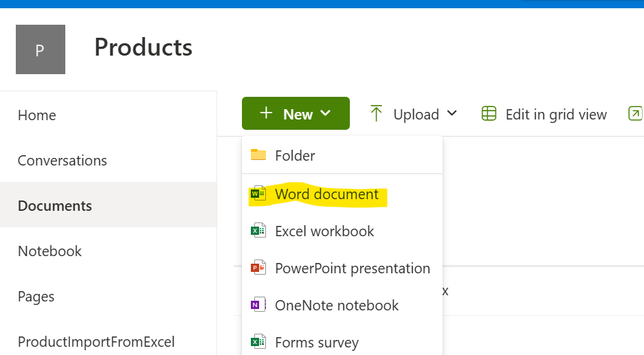Viewport: 644px width, 355px height.
Task: Click the Excel workbook icon
Action: pyautogui.click(x=258, y=231)
